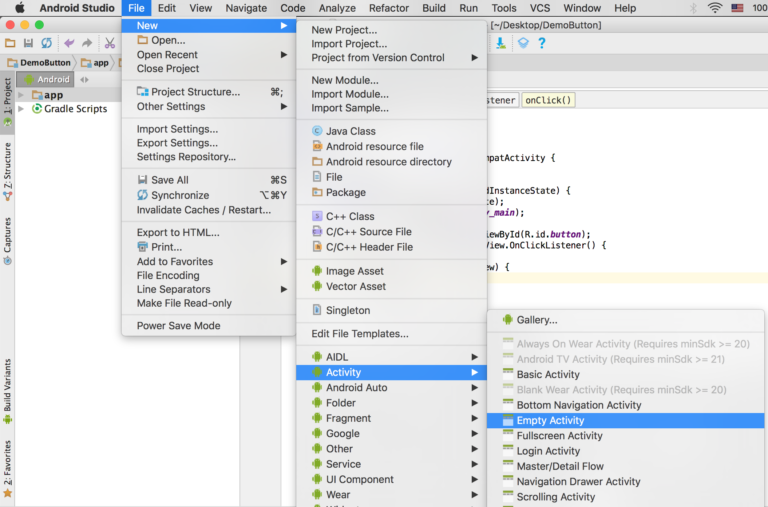
Task: Select Basic Activity
Action: pyautogui.click(x=625, y=374)
